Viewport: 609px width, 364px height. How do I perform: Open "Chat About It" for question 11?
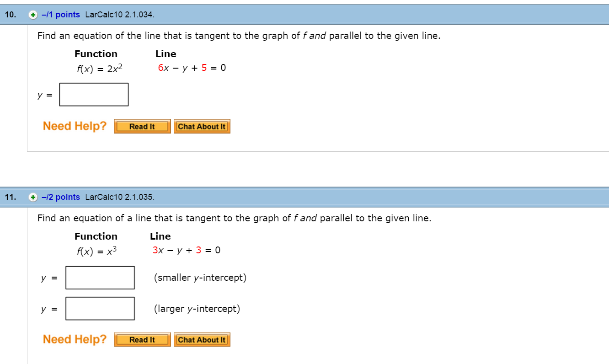[202, 339]
